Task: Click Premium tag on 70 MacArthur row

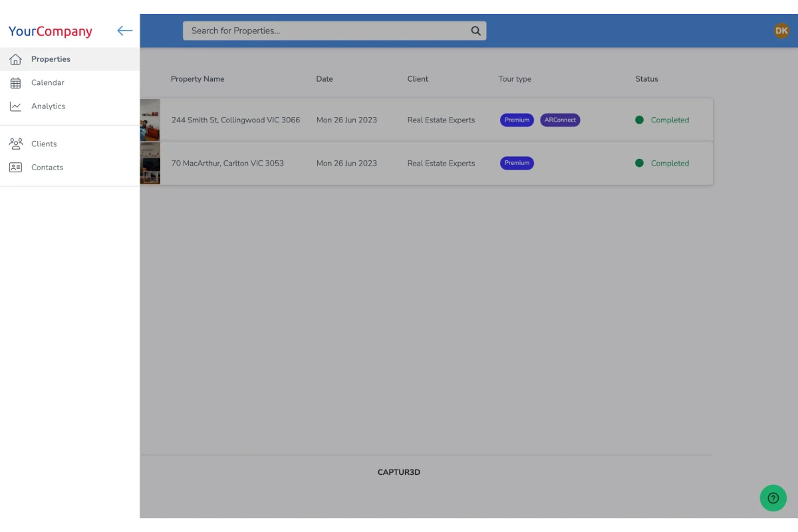Action: (x=517, y=163)
